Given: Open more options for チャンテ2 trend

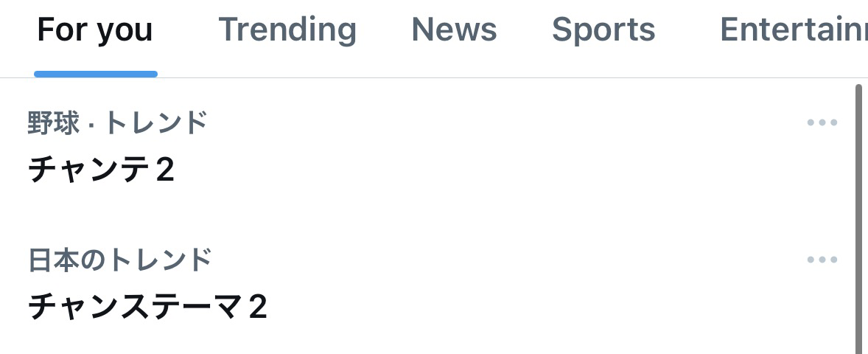Looking at the screenshot, I should tap(822, 122).
